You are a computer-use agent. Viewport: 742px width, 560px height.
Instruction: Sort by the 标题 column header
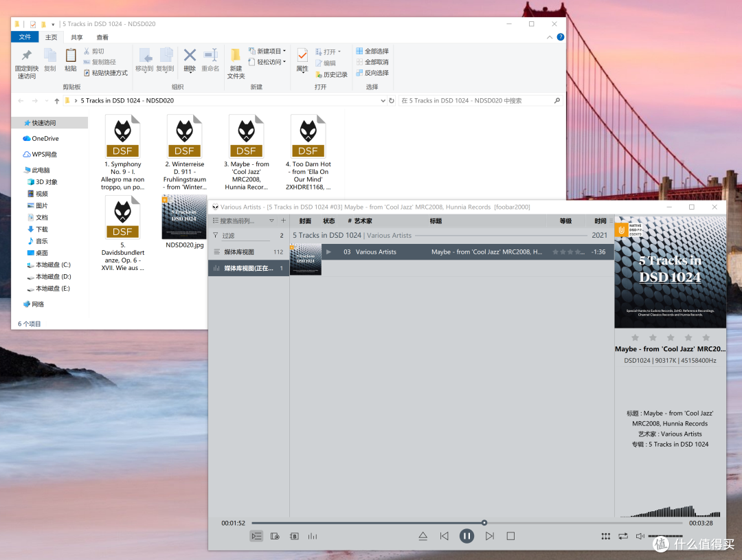click(436, 221)
